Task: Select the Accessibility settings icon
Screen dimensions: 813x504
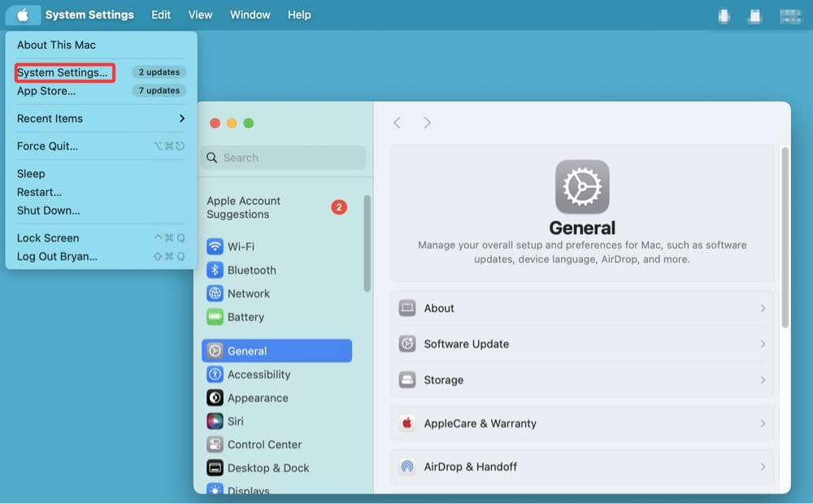Action: pyautogui.click(x=214, y=374)
